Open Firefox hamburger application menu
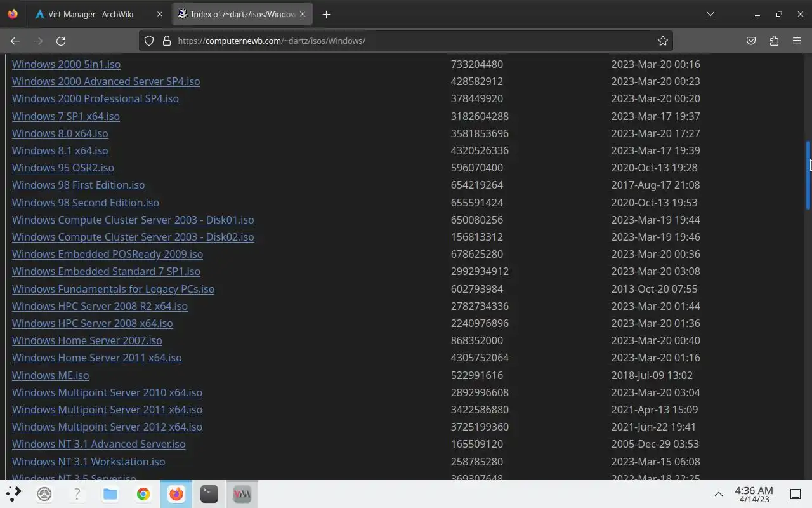The height and width of the screenshot is (508, 812). point(797,41)
